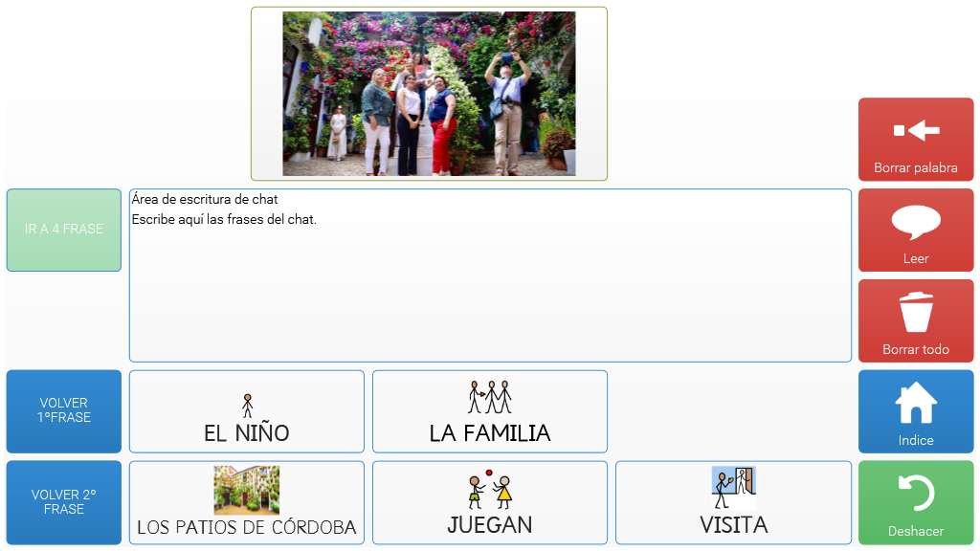Click the 'Borrar palabra' label text
This screenshot has width=980, height=551.
916,167
